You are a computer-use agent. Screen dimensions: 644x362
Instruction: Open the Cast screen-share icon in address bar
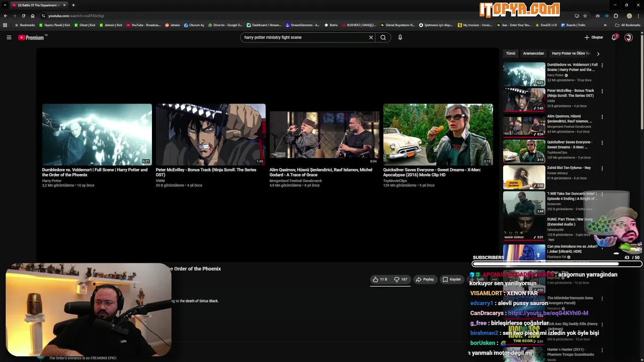[577, 16]
